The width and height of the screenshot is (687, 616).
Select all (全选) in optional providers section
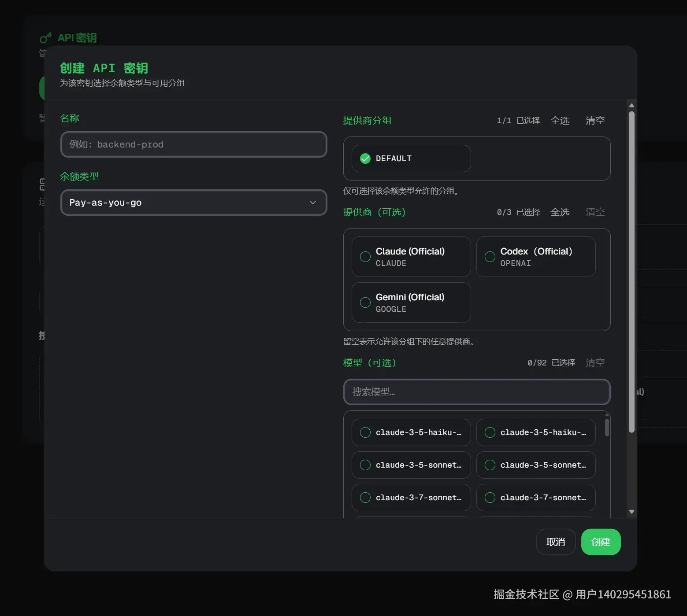(560, 212)
